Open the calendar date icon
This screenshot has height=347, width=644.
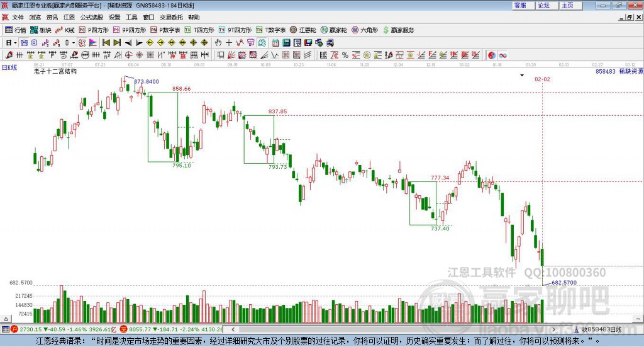pyautogui.click(x=275, y=43)
